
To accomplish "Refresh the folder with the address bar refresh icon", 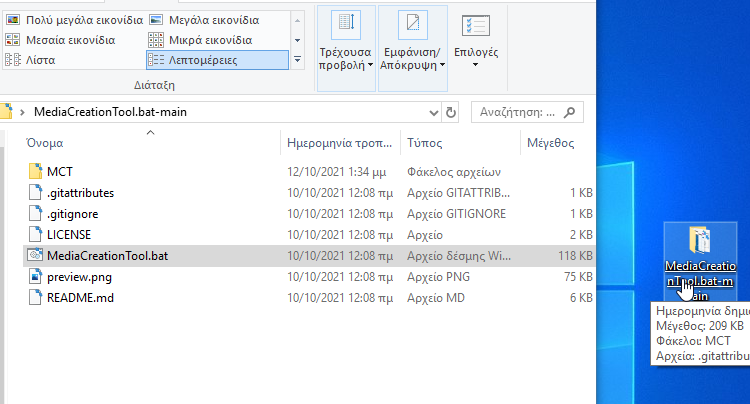I will (x=451, y=112).
